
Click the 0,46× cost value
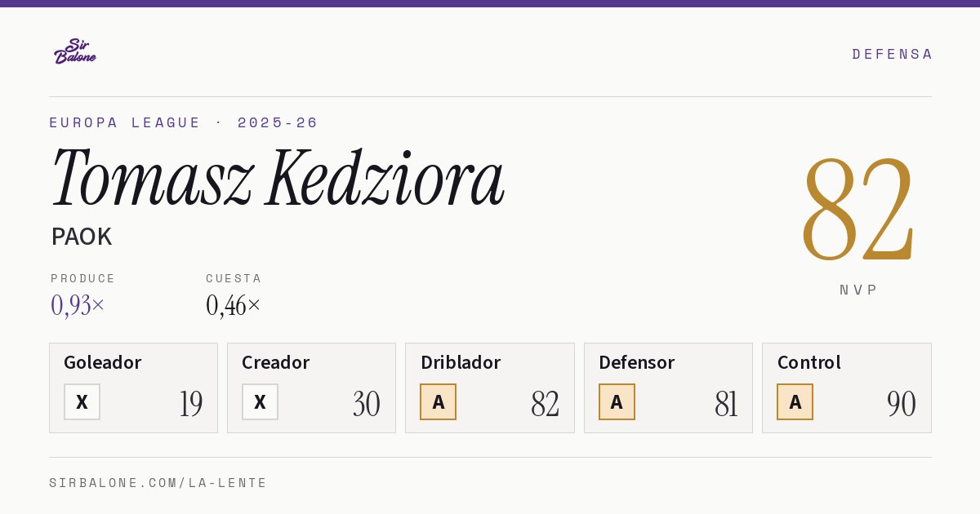(234, 305)
